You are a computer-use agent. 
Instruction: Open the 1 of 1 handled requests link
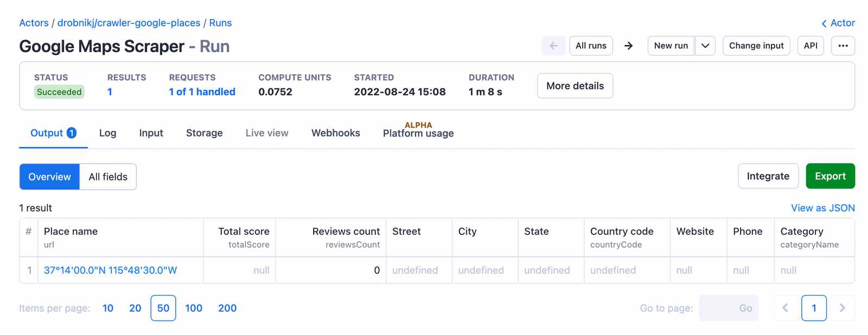click(202, 92)
